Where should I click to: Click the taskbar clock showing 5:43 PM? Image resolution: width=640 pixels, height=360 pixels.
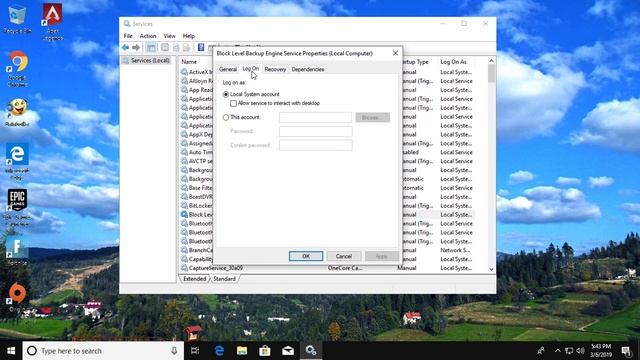tap(601, 351)
